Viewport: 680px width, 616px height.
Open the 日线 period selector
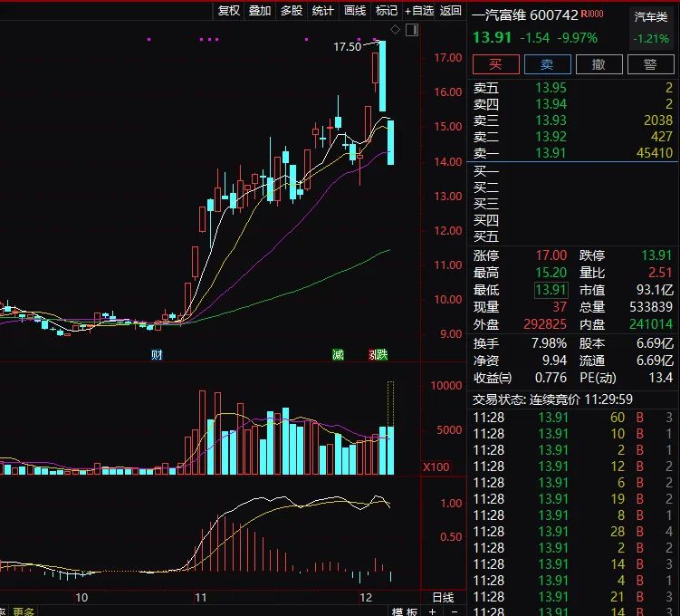(443, 597)
